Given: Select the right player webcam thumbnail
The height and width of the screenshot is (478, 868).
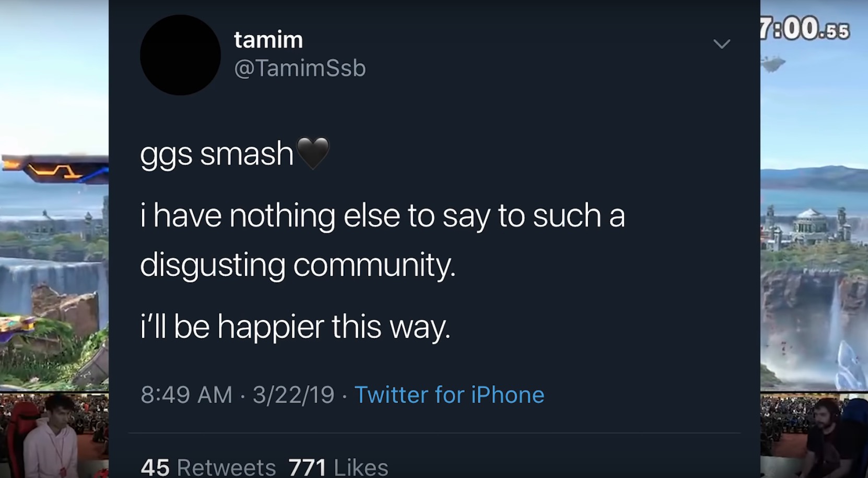Looking at the screenshot, I should (x=814, y=435).
